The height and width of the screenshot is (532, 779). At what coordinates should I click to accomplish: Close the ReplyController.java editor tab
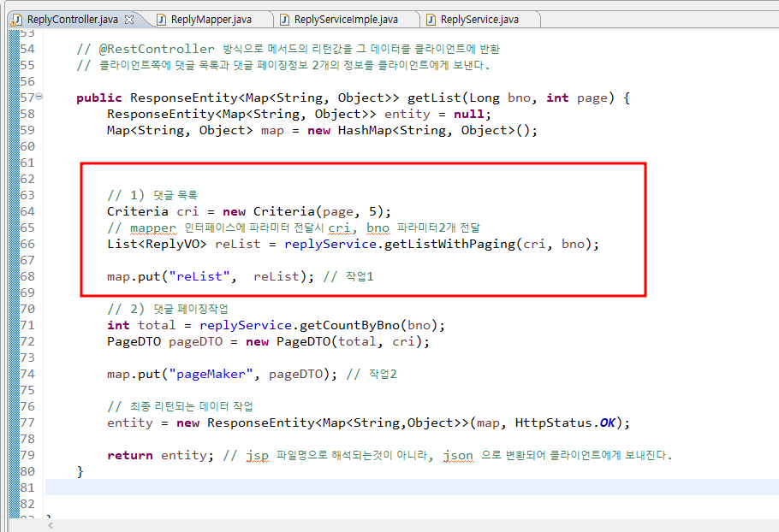129,20
